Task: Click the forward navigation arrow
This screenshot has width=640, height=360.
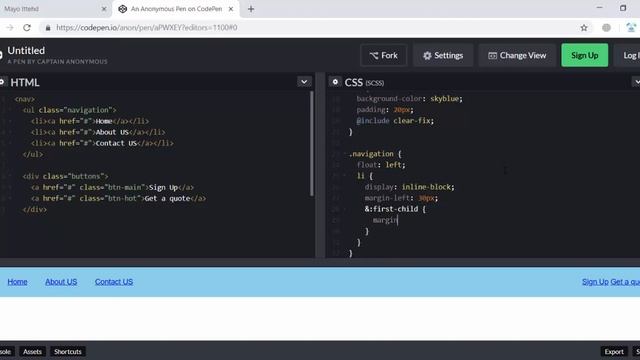Action: [x=10, y=28]
